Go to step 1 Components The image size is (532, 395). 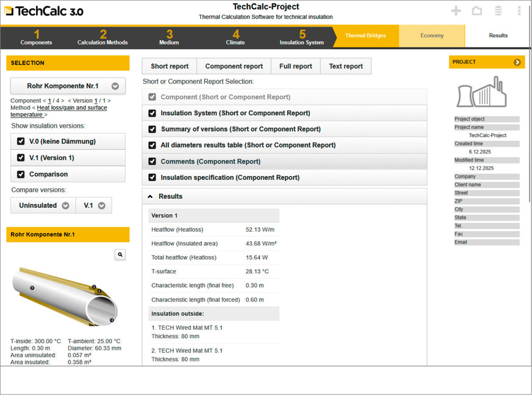point(36,37)
